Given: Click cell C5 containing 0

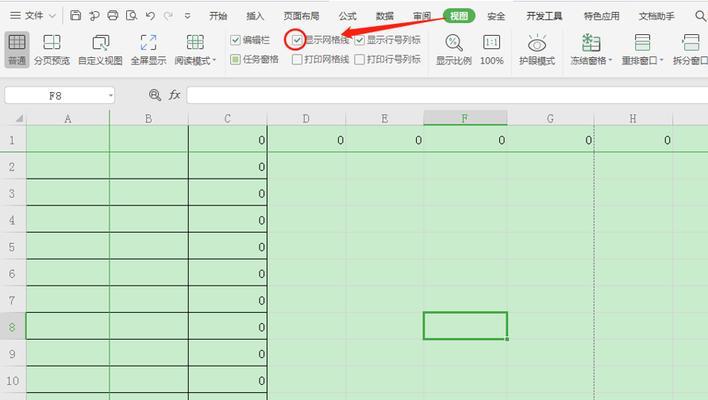Looking at the screenshot, I should (x=228, y=247).
